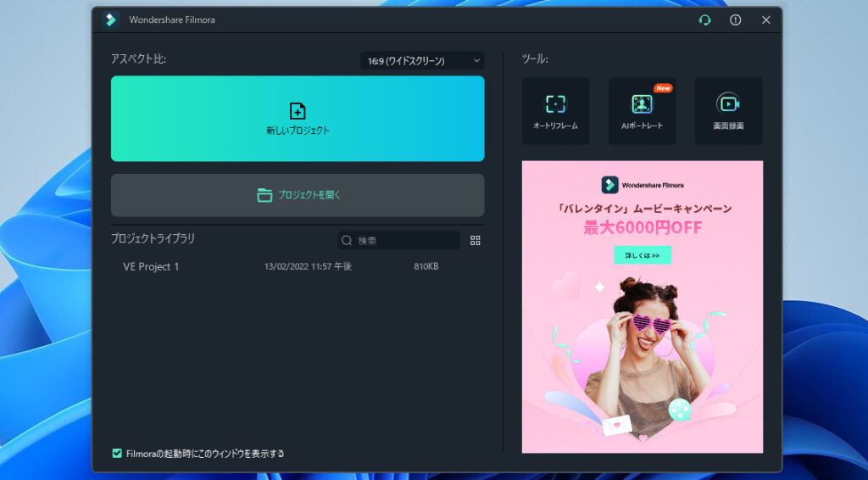Click the Valentine campaign banner image
The width and height of the screenshot is (868, 480).
click(x=643, y=307)
